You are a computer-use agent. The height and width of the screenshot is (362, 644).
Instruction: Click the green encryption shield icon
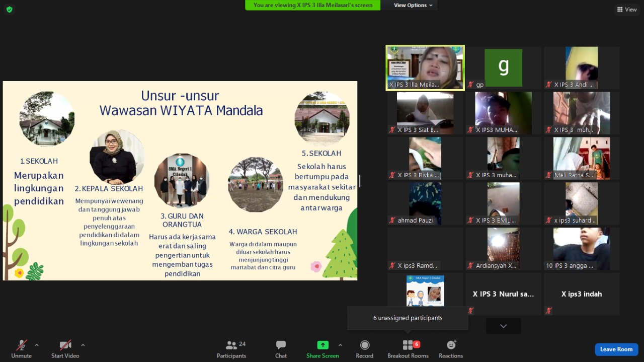[x=9, y=9]
